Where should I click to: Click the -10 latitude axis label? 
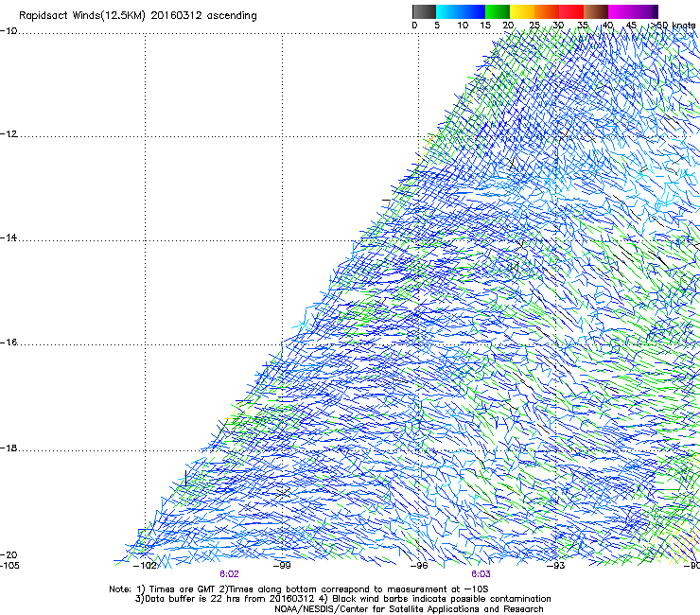click(9, 31)
